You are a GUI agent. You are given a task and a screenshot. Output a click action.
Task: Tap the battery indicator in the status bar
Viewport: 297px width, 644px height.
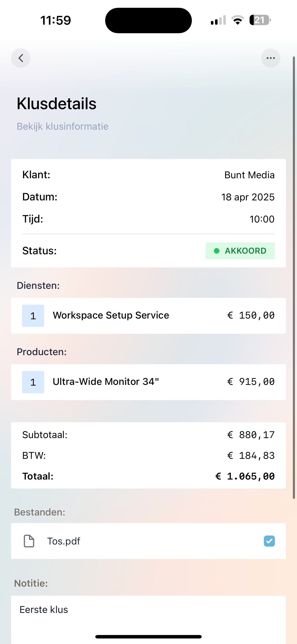pos(260,20)
